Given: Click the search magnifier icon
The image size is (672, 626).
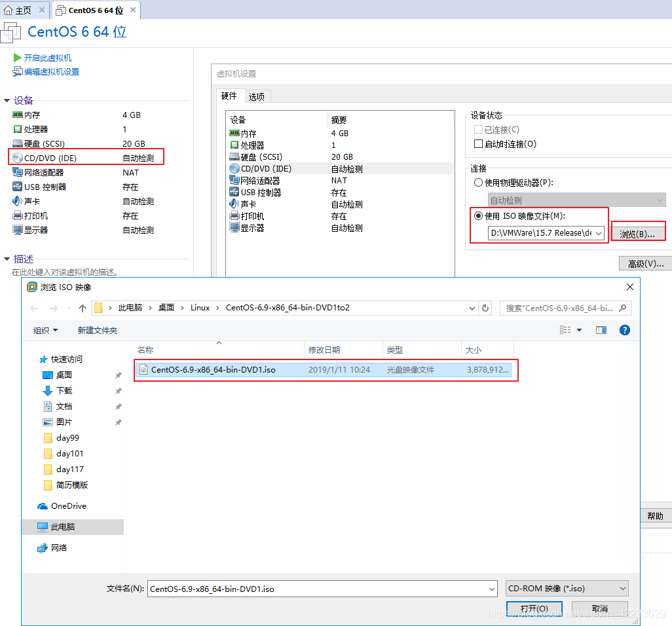Looking at the screenshot, I should click(623, 308).
